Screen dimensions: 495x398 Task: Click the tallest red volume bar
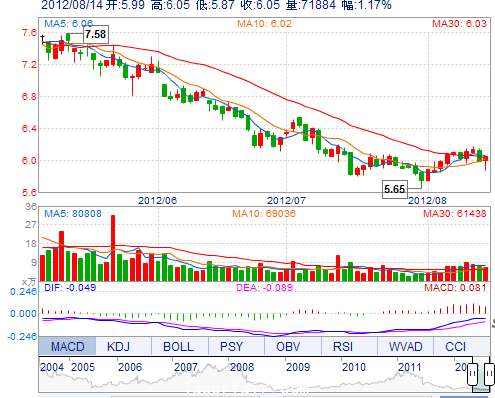point(113,248)
